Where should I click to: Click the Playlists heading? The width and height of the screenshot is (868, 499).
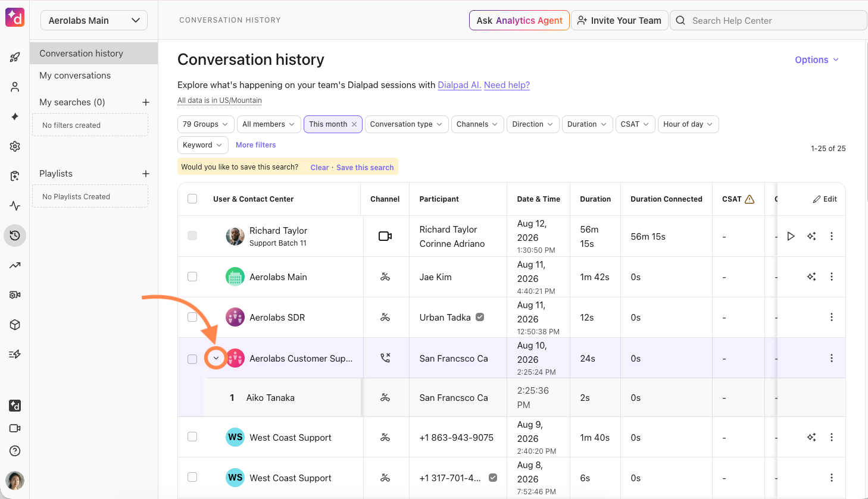click(56, 174)
